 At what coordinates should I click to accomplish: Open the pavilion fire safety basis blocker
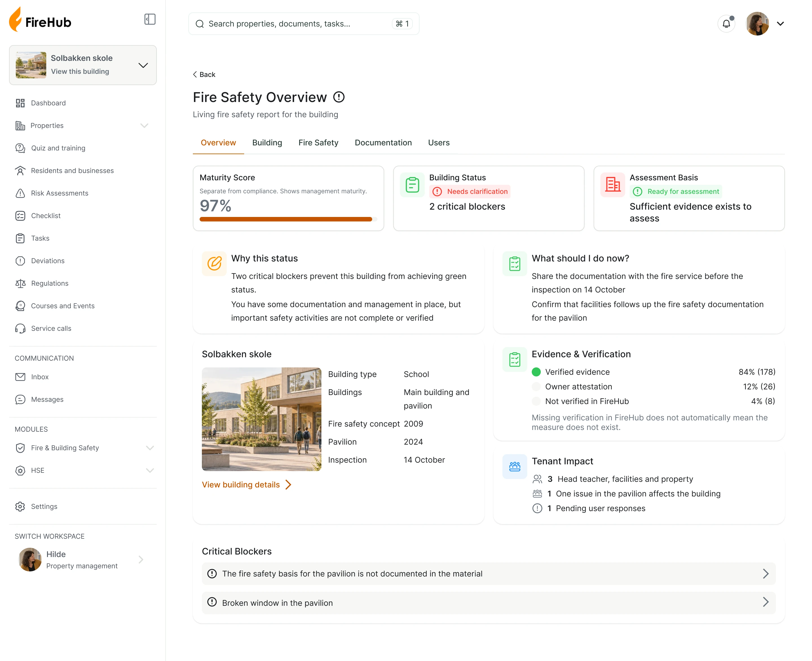[x=489, y=574]
